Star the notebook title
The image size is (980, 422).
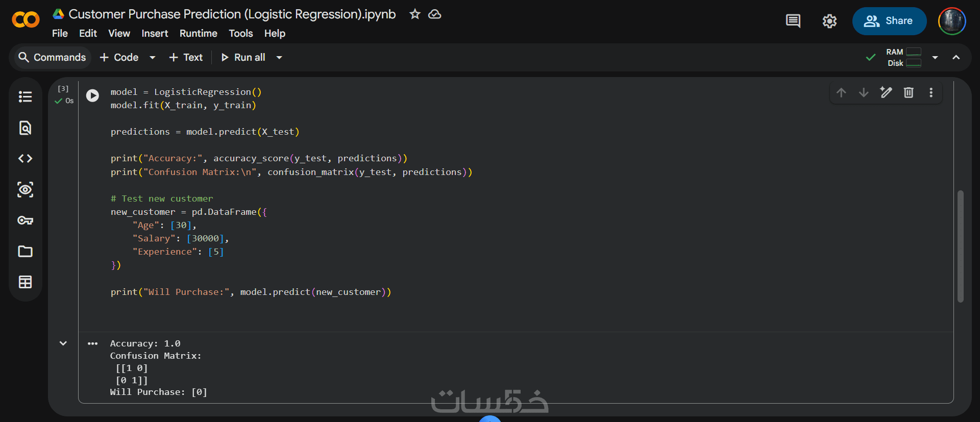click(x=414, y=14)
